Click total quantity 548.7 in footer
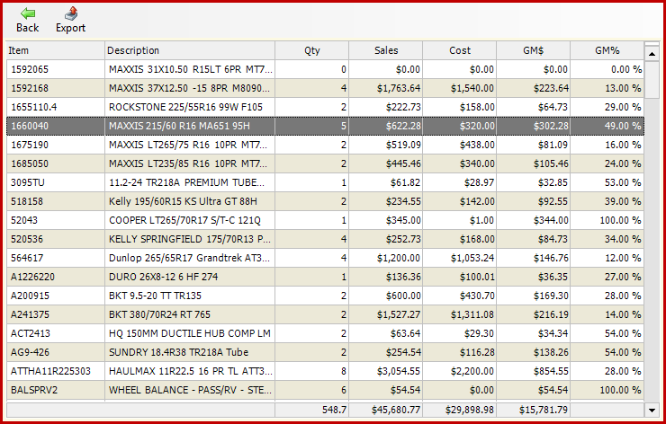 tap(334, 410)
